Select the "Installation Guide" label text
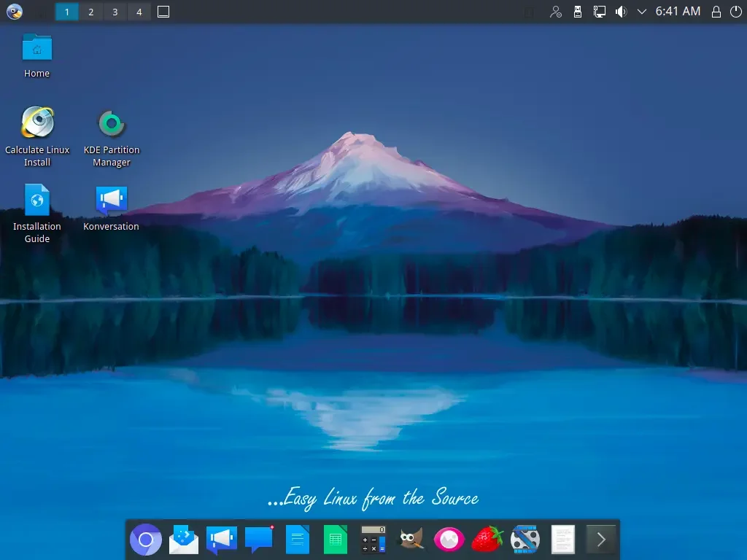 click(37, 233)
